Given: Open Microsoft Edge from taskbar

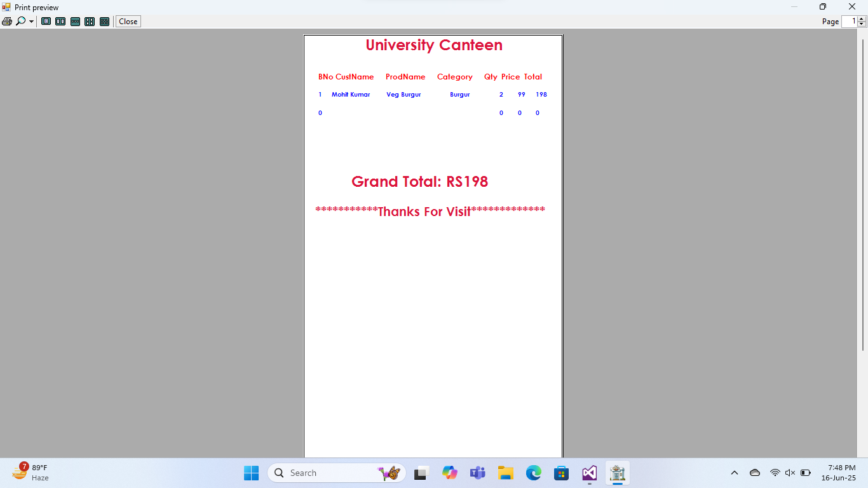Looking at the screenshot, I should (x=533, y=473).
